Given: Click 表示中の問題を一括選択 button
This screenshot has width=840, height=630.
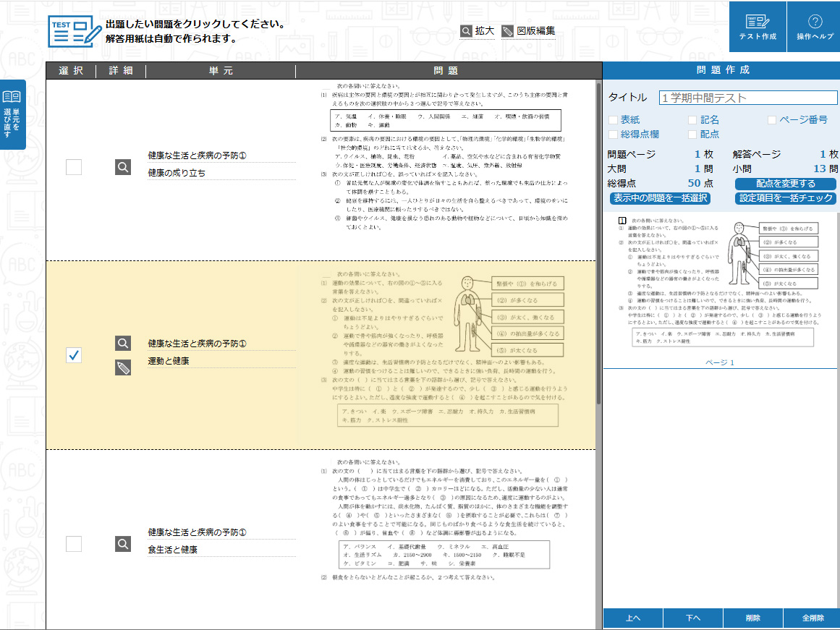Looking at the screenshot, I should coord(660,198).
